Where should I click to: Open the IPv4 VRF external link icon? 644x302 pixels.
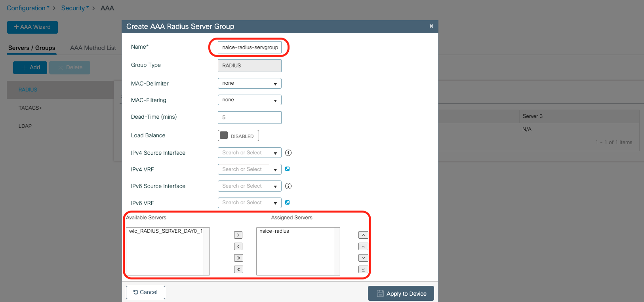288,169
